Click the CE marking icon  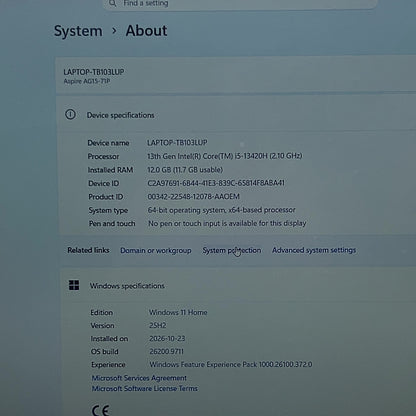(100, 410)
